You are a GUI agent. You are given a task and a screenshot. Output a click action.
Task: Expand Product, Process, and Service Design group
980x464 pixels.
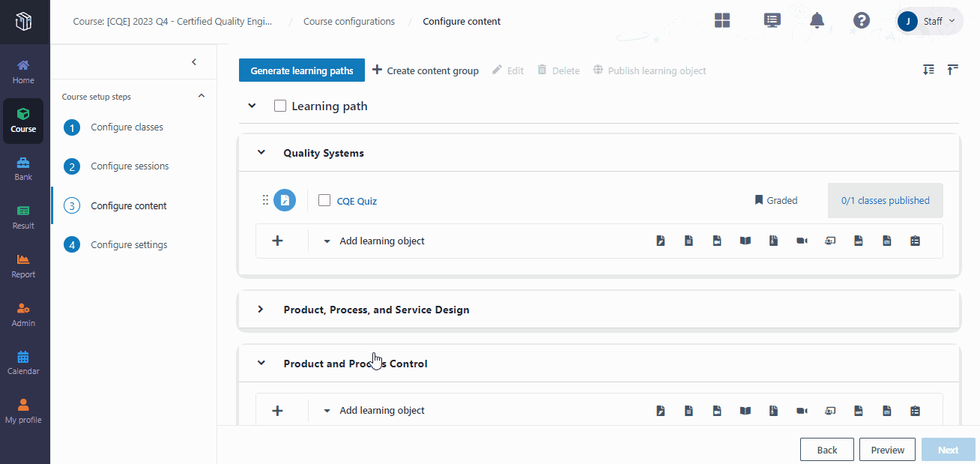coord(261,310)
